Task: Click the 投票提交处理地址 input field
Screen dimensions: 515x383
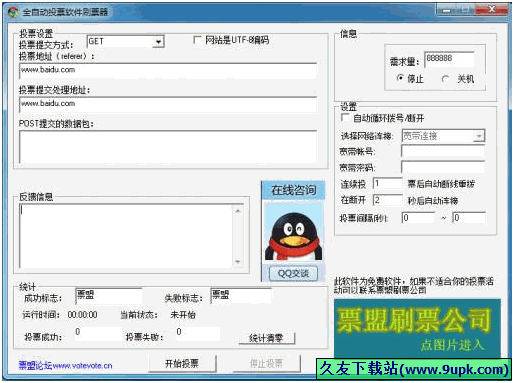Action: pyautogui.click(x=168, y=105)
